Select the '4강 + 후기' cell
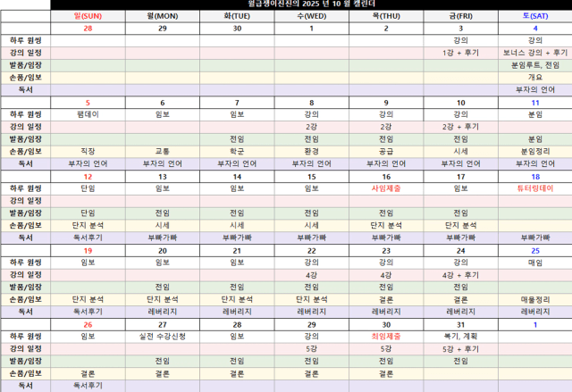 461,275
